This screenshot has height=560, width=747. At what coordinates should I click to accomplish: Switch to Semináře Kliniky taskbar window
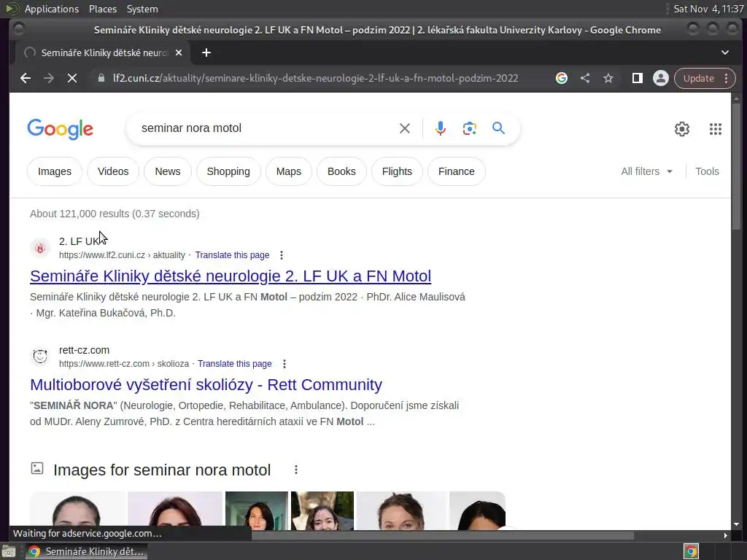tap(86, 551)
